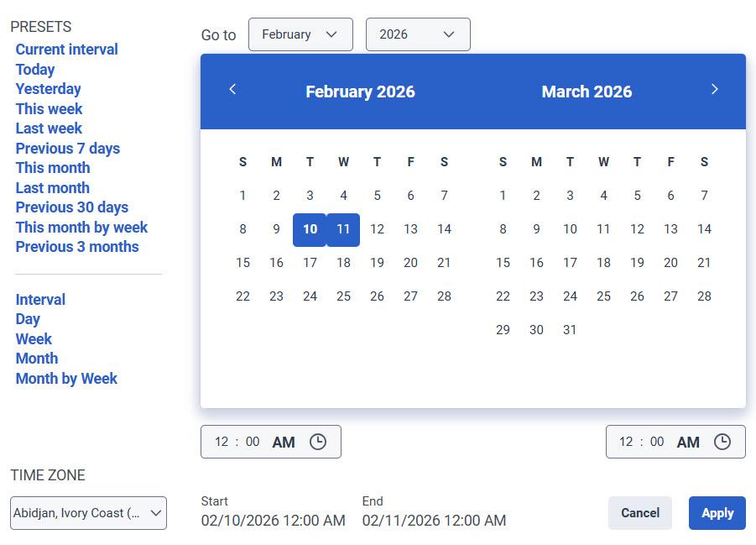This screenshot has height=545, width=756.
Task: Switch to Week interval mode
Action: coord(34,338)
